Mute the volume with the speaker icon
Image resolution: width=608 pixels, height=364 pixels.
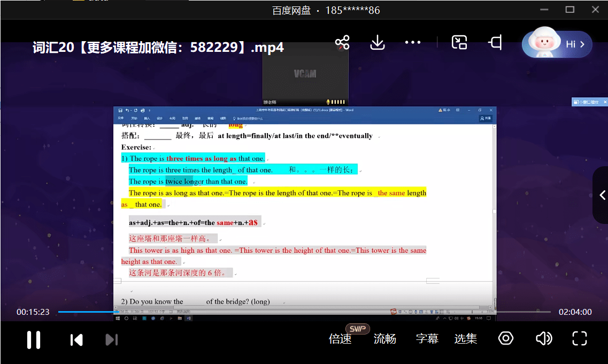click(544, 338)
